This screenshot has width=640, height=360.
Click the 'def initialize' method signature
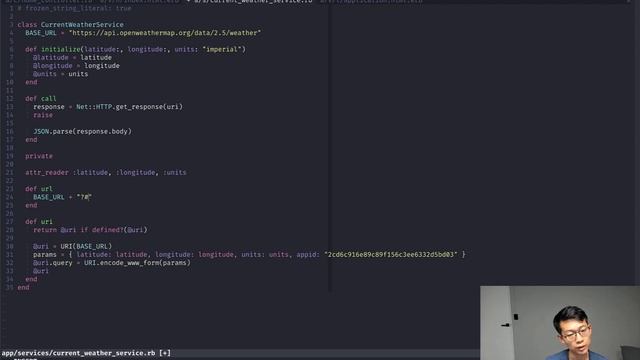[x=136, y=49]
